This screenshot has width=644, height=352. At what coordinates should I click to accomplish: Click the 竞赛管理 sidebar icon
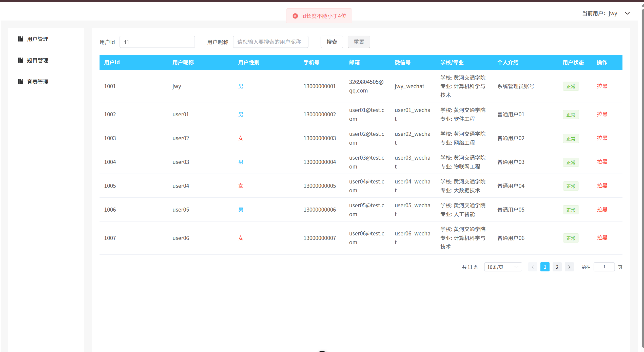coord(21,81)
